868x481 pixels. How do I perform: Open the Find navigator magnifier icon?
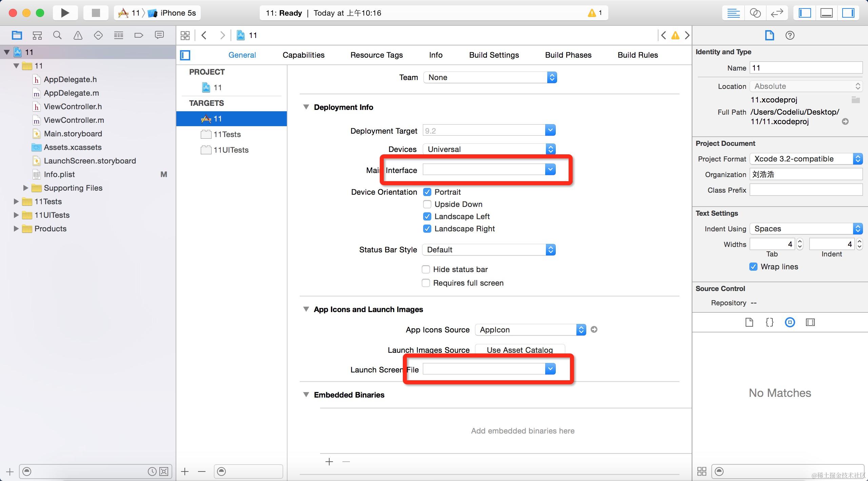(57, 35)
